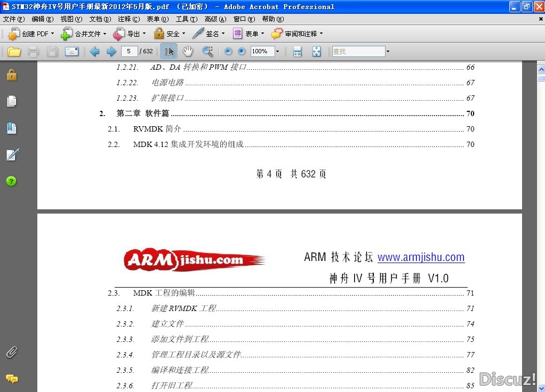Activate the Select text cursor tool

[169, 52]
